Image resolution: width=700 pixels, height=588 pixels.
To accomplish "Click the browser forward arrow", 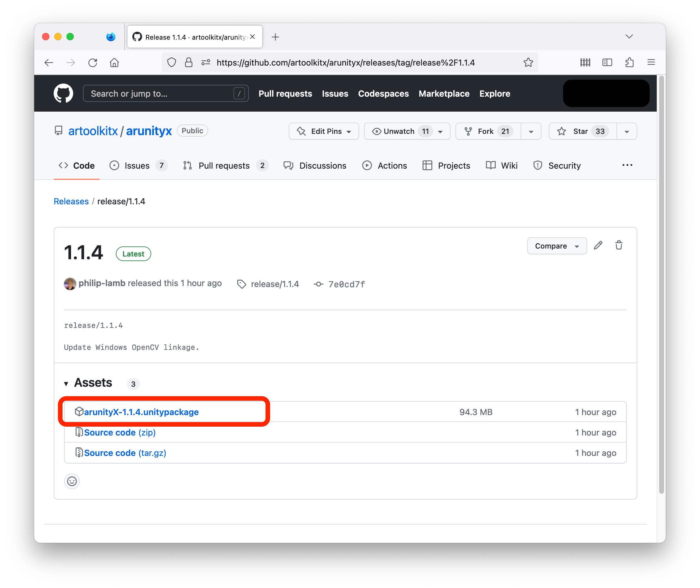I will [x=71, y=63].
